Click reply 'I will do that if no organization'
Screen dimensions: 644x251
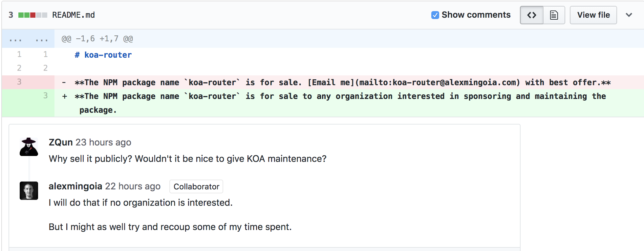[x=140, y=203]
